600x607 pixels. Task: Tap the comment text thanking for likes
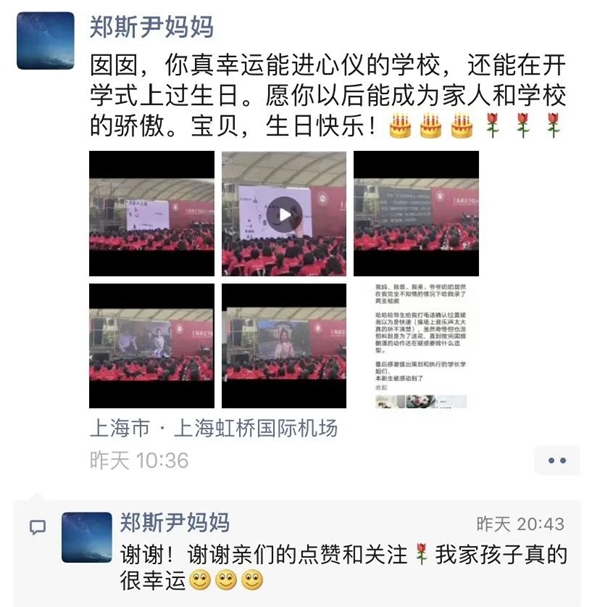tap(343, 568)
